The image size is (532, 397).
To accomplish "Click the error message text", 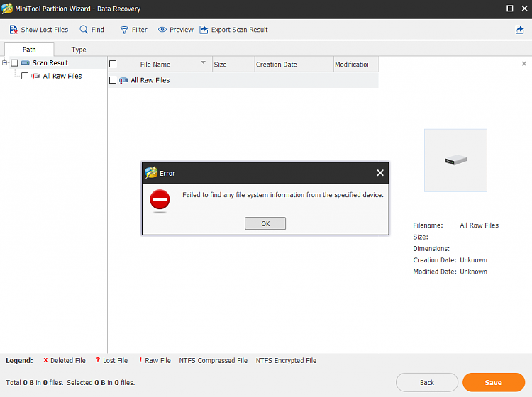I will click(283, 195).
